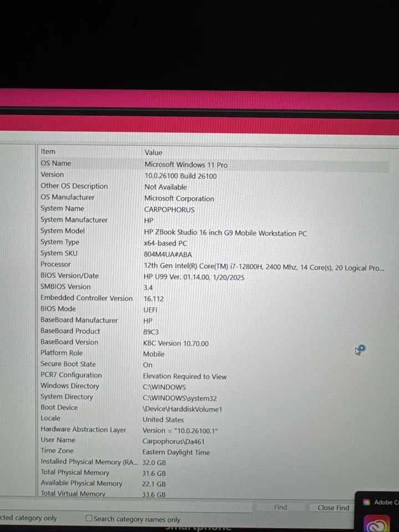
Task: Select the 'Locale' row
Action: click(50, 418)
